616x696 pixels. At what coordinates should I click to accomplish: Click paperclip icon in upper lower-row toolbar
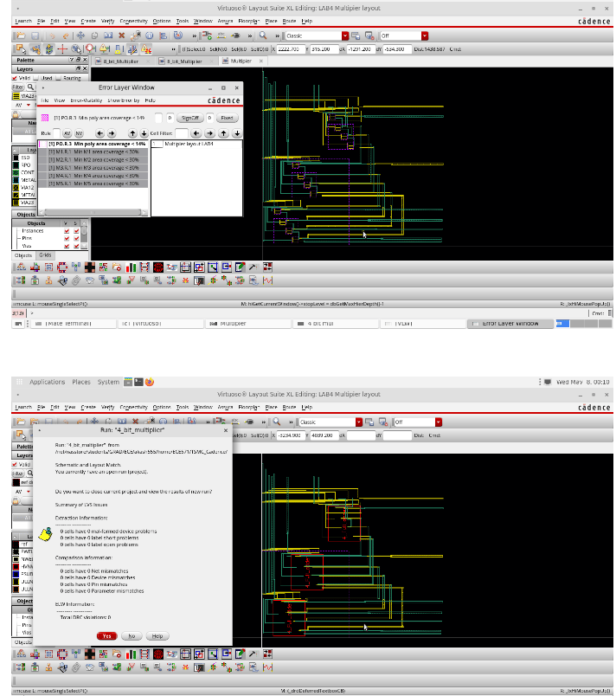click(x=76, y=280)
